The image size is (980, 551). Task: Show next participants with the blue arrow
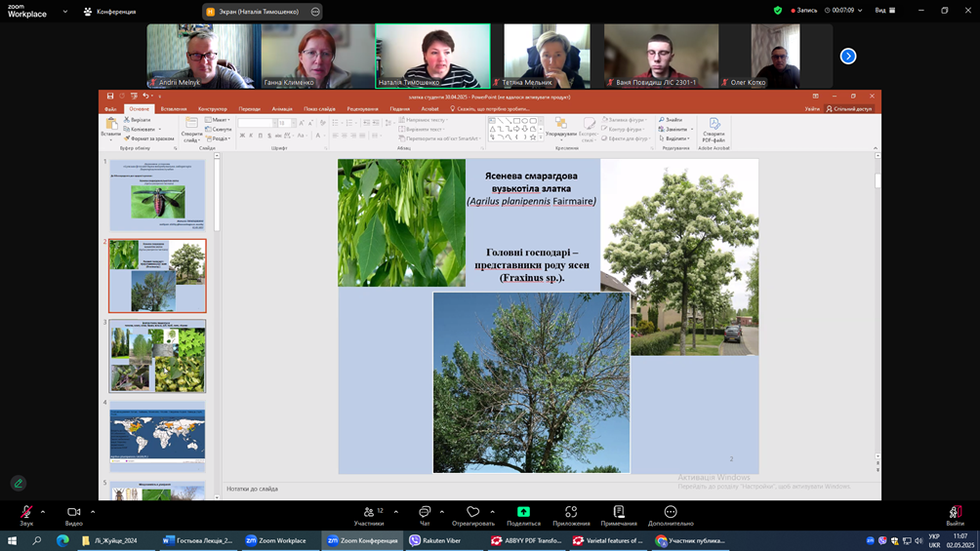[x=848, y=57]
